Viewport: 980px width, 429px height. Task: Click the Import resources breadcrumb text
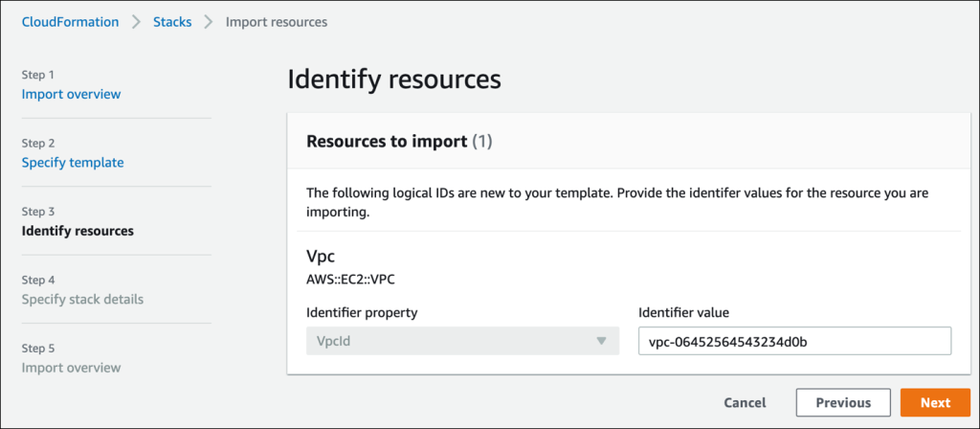277,22
